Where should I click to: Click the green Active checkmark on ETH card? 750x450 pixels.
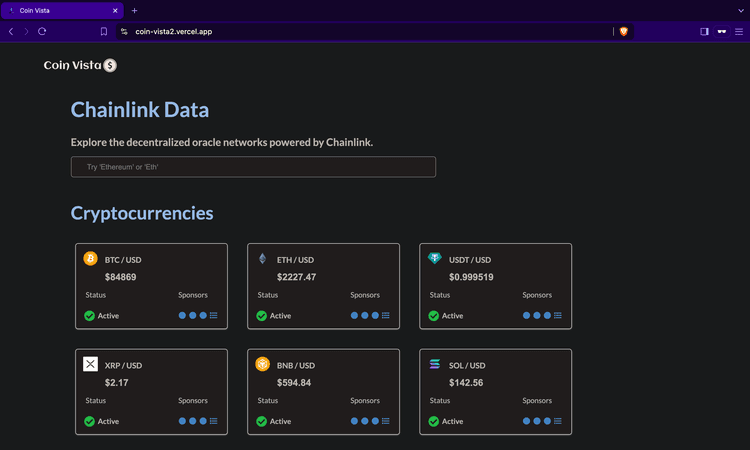click(262, 316)
